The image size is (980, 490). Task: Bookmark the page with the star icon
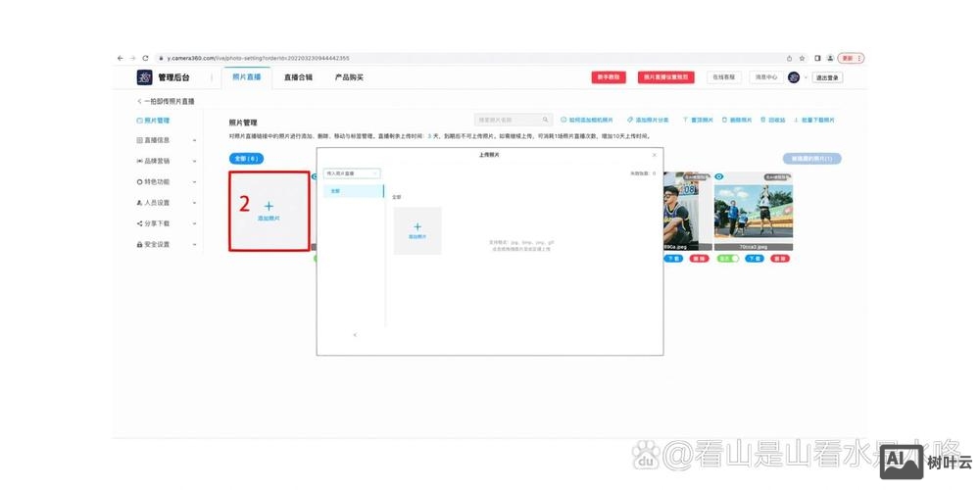pos(802,58)
